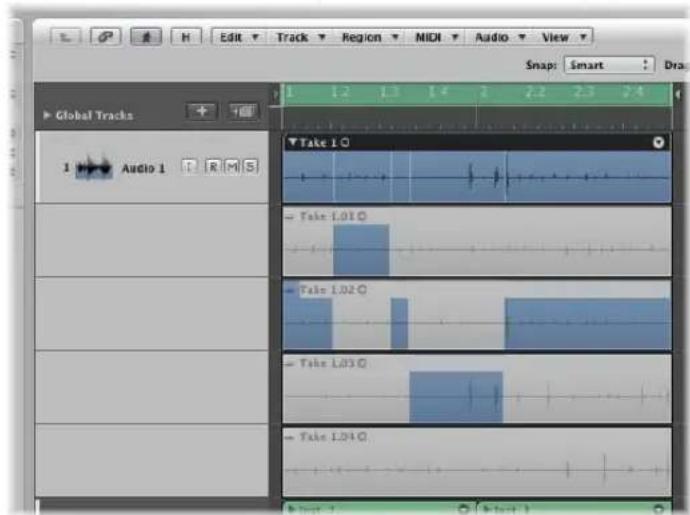Viewport: 690px width, 515px height.
Task: Click the add track plus button
Action: coord(202,111)
